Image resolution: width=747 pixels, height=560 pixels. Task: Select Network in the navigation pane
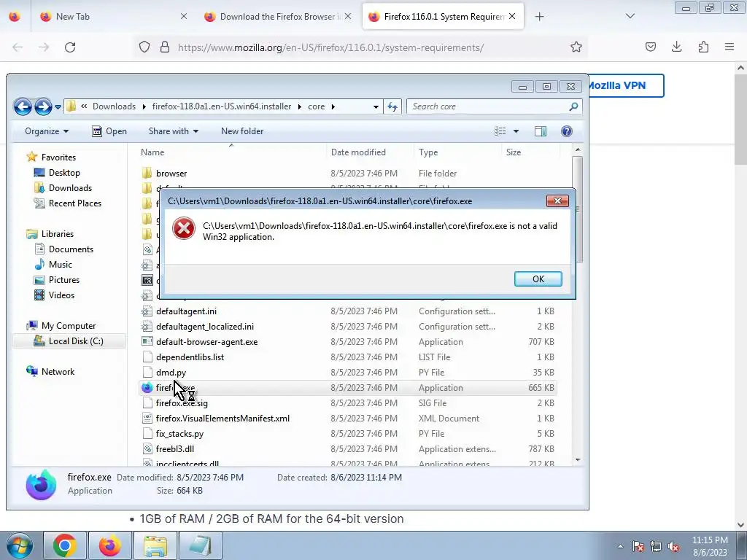tap(58, 371)
